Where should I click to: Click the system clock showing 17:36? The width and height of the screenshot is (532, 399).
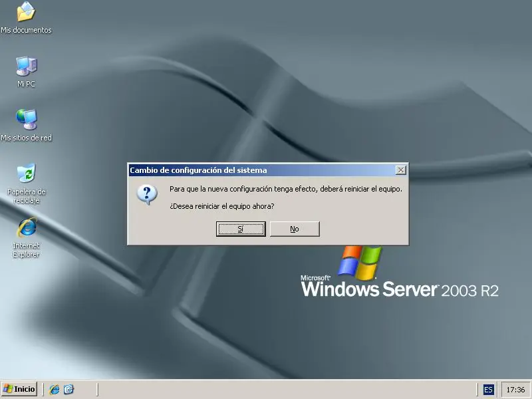(515, 390)
